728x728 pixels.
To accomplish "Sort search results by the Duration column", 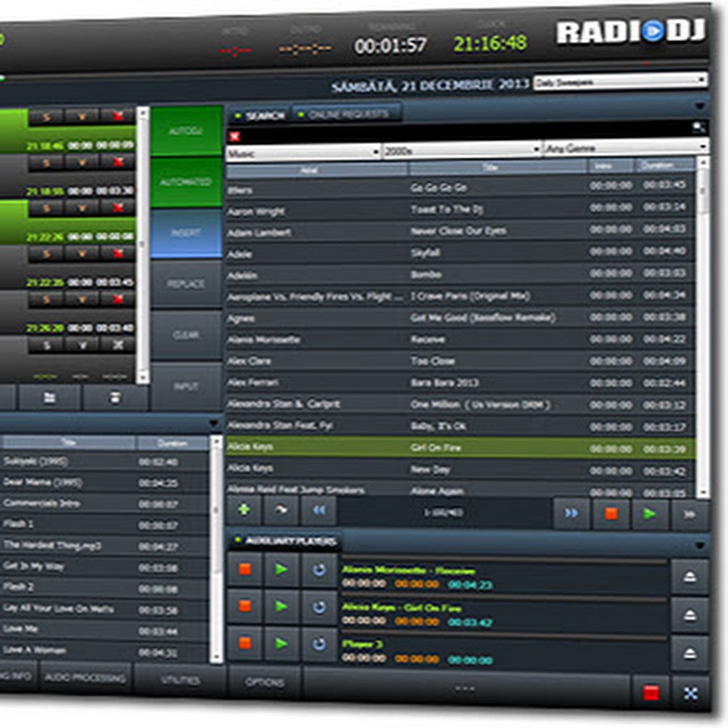I will pyautogui.click(x=664, y=165).
